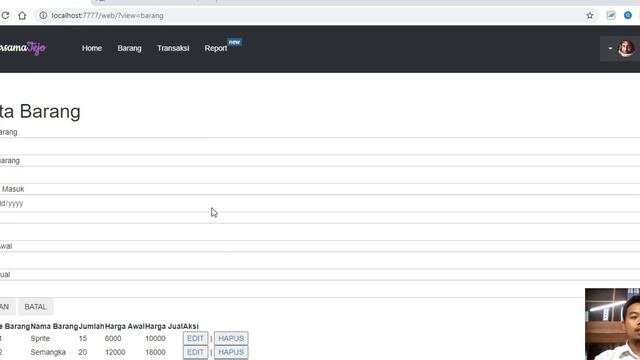Select the Sprite name cell
This screenshot has width=640, height=360.
40,338
